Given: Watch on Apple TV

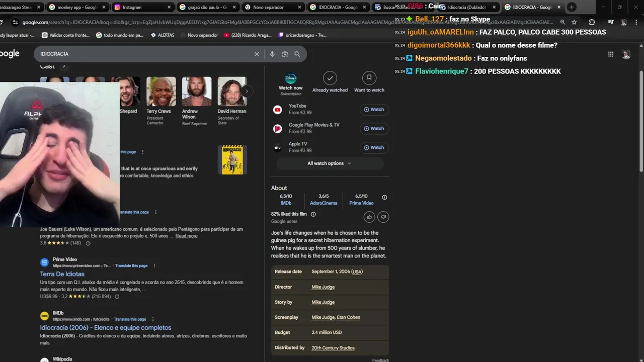Looking at the screenshot, I should (374, 148).
